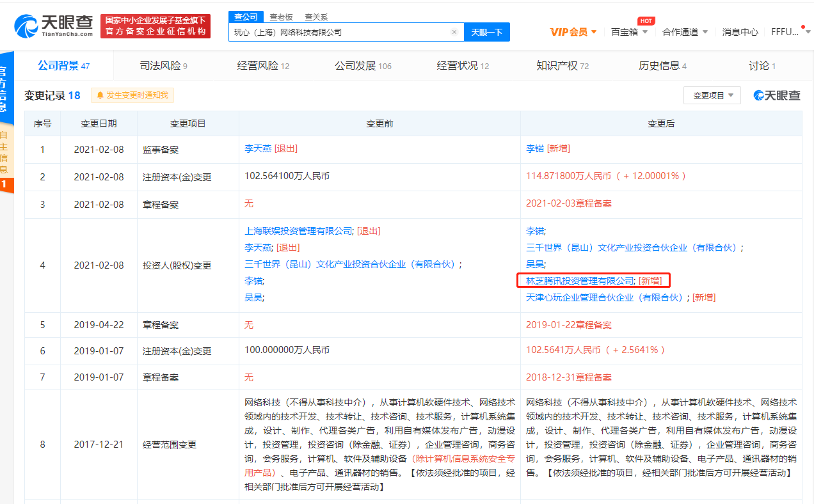The width and height of the screenshot is (814, 504).
Task: Open 上海联娱投资管理有限公司 company link
Action: tap(298, 231)
